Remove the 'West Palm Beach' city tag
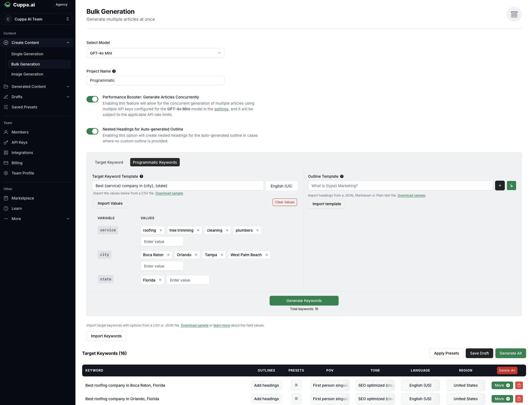This screenshot has height=405, width=532. (x=267, y=255)
